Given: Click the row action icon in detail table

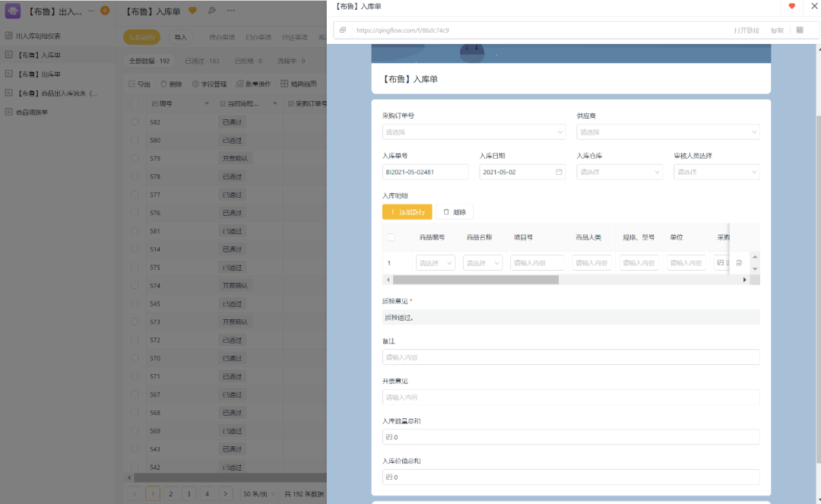Looking at the screenshot, I should (739, 263).
